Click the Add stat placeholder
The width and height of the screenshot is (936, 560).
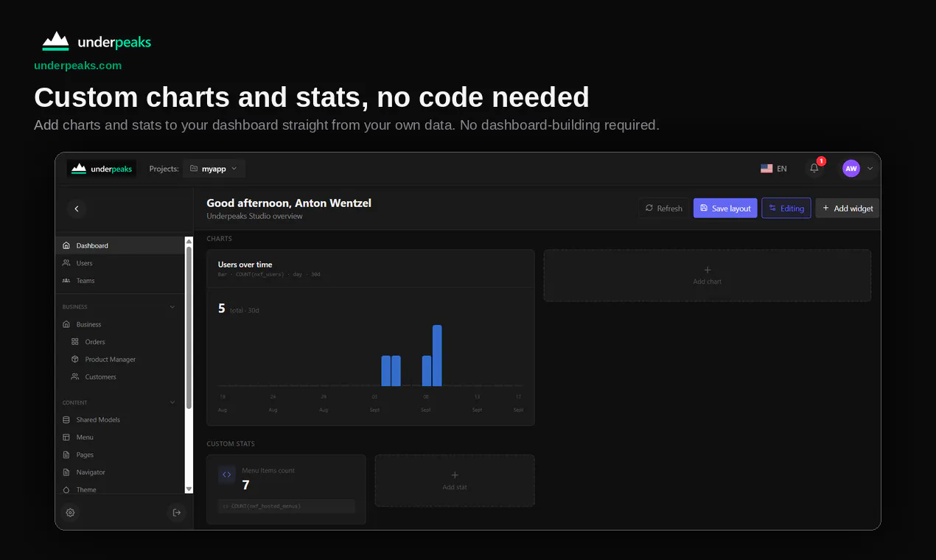click(455, 480)
